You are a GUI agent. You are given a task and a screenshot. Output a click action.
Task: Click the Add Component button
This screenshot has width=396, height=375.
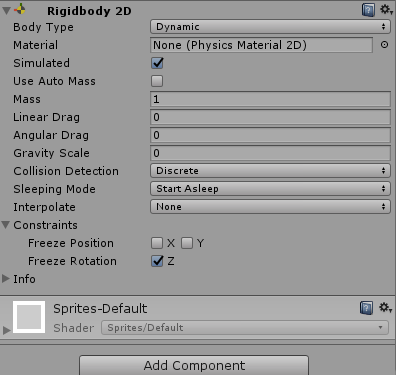[x=194, y=365]
